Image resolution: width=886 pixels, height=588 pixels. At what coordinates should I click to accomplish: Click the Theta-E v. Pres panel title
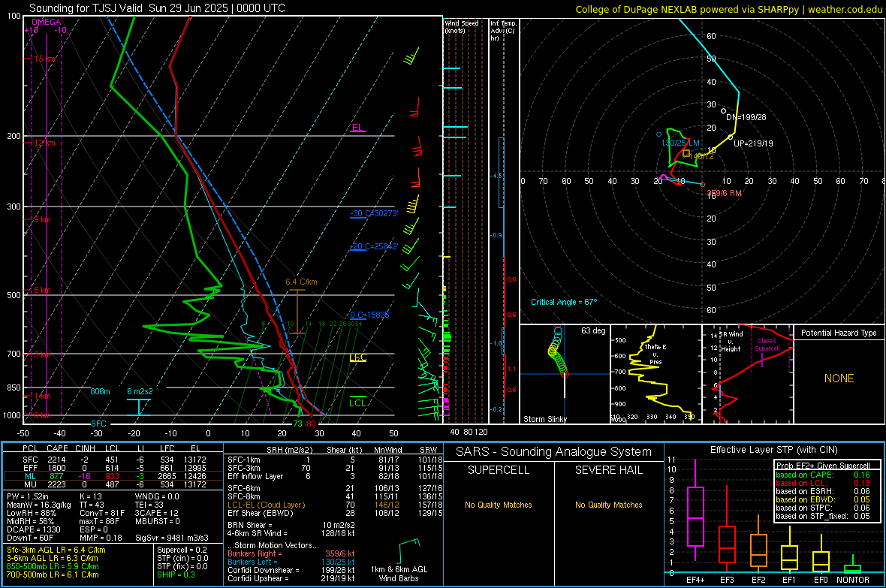[655, 354]
